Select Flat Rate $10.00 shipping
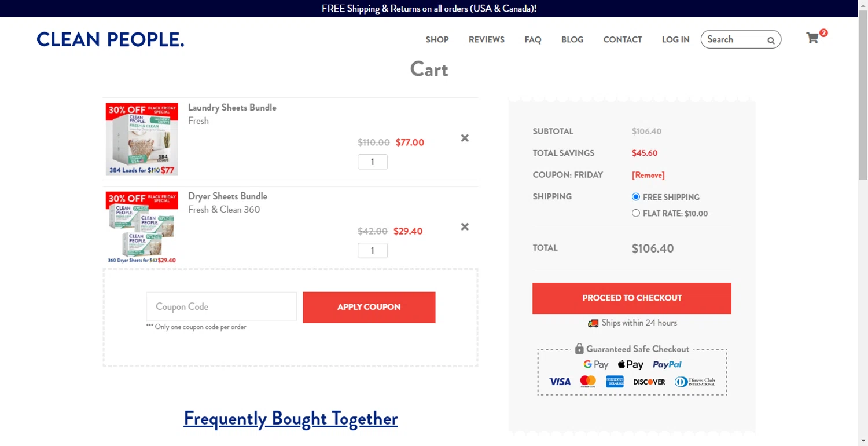 [636, 213]
